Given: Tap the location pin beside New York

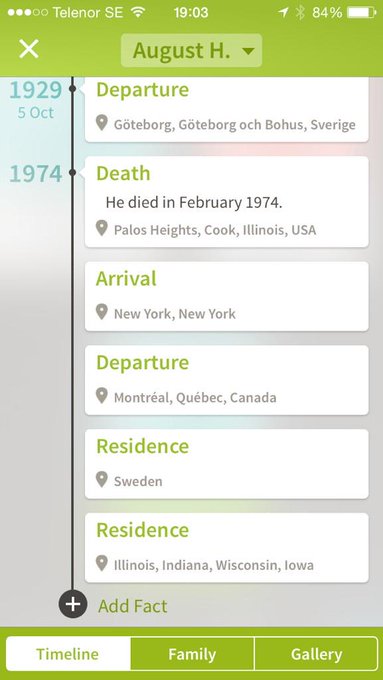Looking at the screenshot, I should [x=101, y=312].
